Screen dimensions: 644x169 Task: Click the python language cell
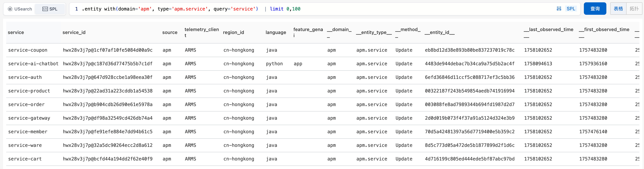click(x=274, y=64)
